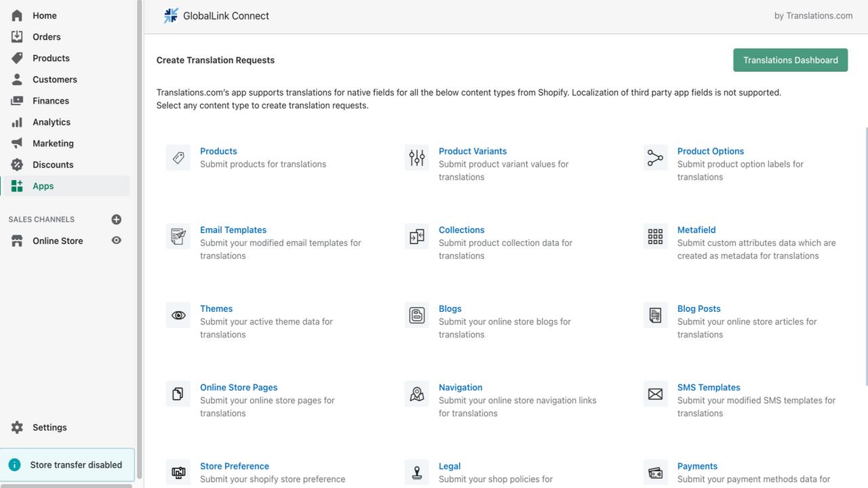The image size is (868, 488).
Task: Open the Online Store Pages link
Action: coord(239,387)
